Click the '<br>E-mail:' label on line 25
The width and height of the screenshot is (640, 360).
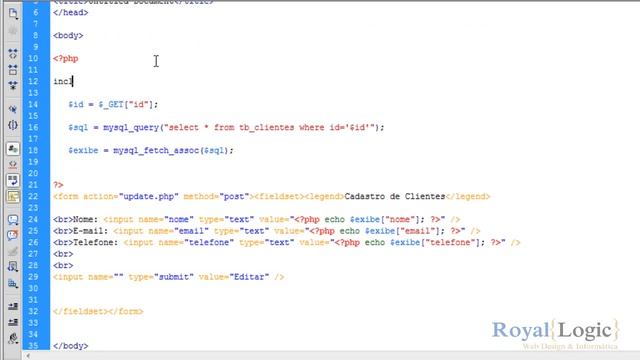(80, 231)
